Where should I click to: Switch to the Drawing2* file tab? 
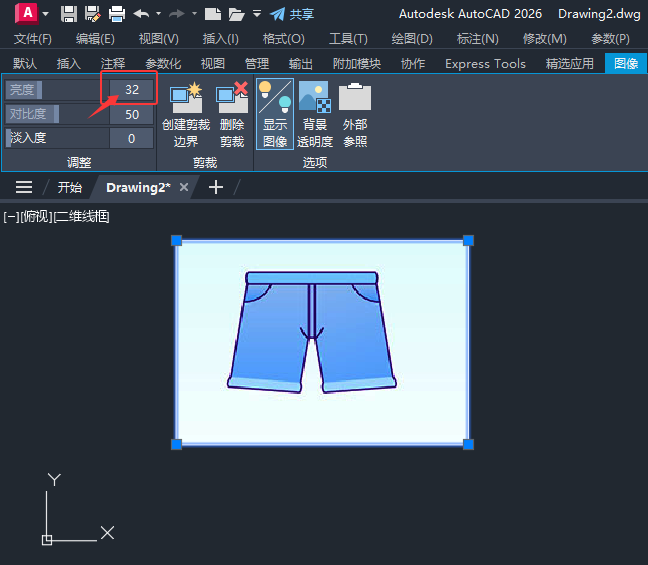tap(138, 188)
